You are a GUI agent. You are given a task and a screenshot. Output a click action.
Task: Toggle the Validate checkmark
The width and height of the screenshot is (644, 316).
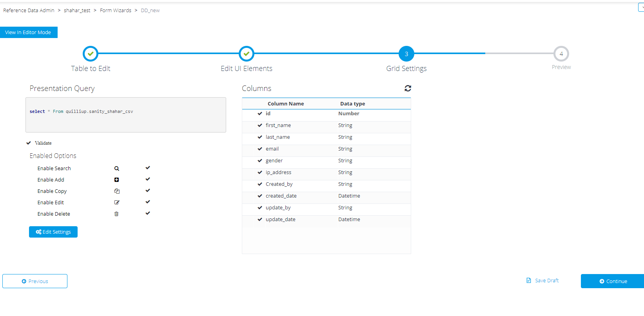[29, 143]
